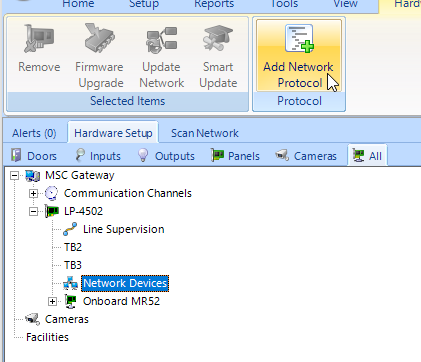
Task: Select Communication Channels tree item
Action: [128, 193]
